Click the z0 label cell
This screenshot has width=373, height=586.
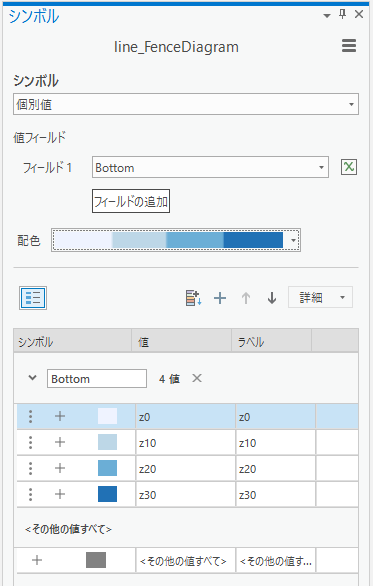click(x=276, y=416)
